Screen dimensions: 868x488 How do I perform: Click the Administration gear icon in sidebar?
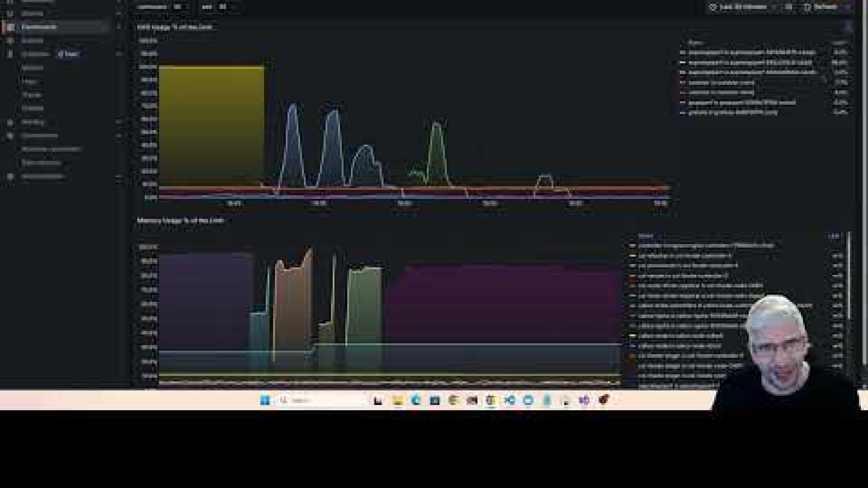point(10,176)
